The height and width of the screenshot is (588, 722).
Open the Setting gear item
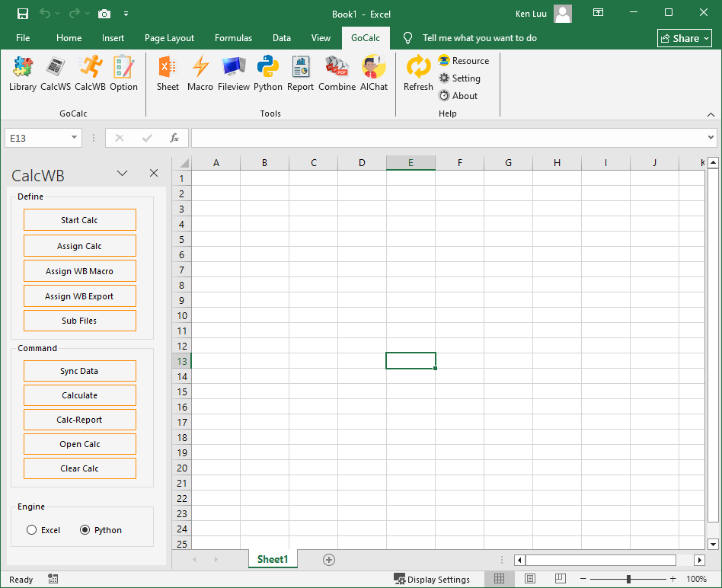(x=459, y=78)
